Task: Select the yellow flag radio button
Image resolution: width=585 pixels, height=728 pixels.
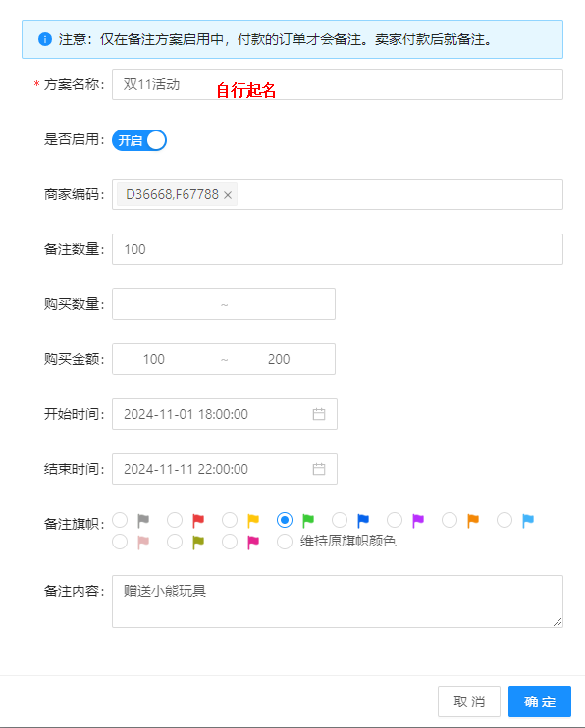Action: point(230,520)
